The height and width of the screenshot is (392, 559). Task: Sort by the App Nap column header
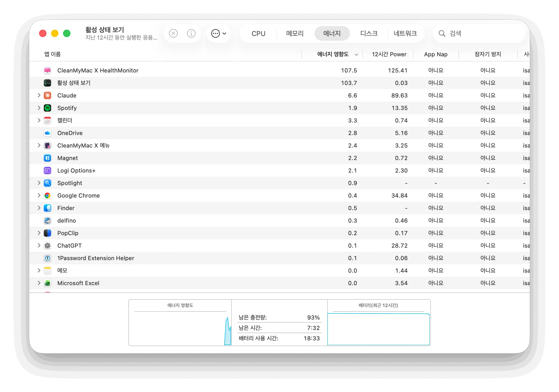pyautogui.click(x=436, y=54)
